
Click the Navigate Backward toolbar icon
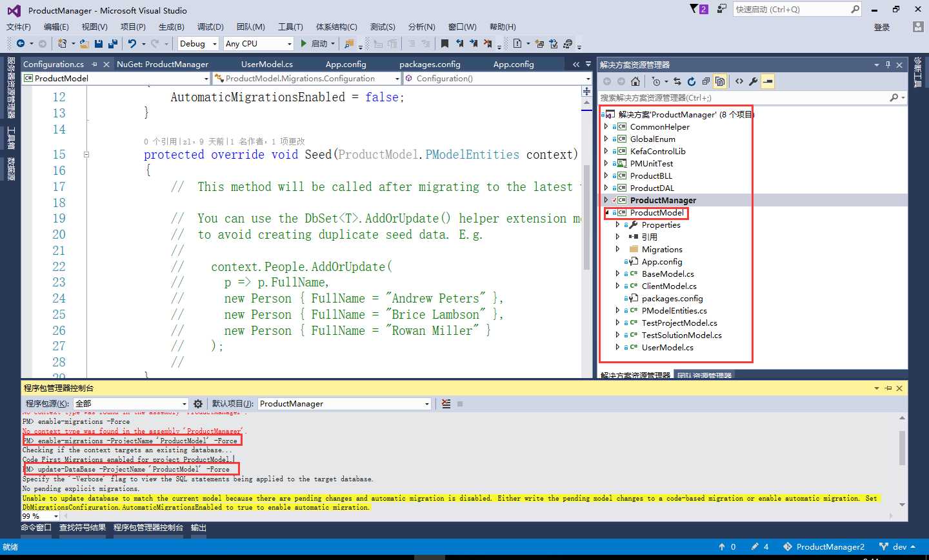pyautogui.click(x=21, y=43)
